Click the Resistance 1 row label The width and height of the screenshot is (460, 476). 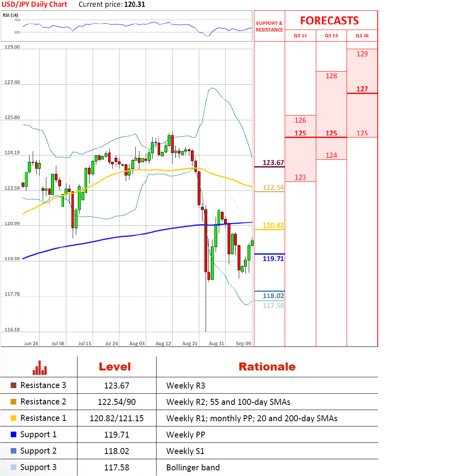pyautogui.click(x=43, y=418)
